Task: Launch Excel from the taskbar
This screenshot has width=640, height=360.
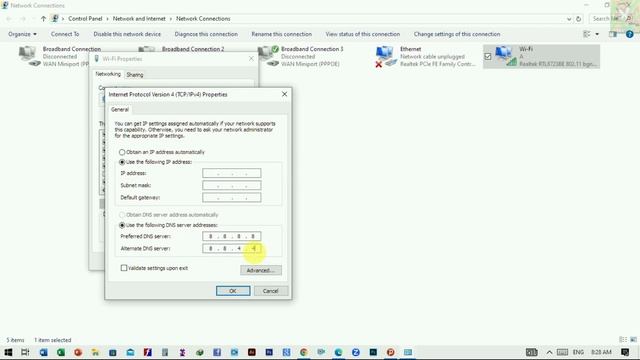Action: (60, 352)
